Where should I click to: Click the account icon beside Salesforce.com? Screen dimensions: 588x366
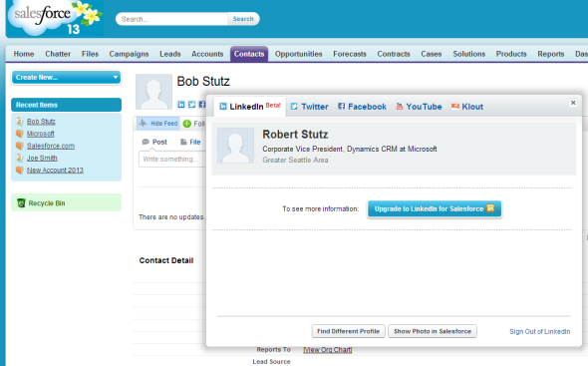pyautogui.click(x=20, y=146)
